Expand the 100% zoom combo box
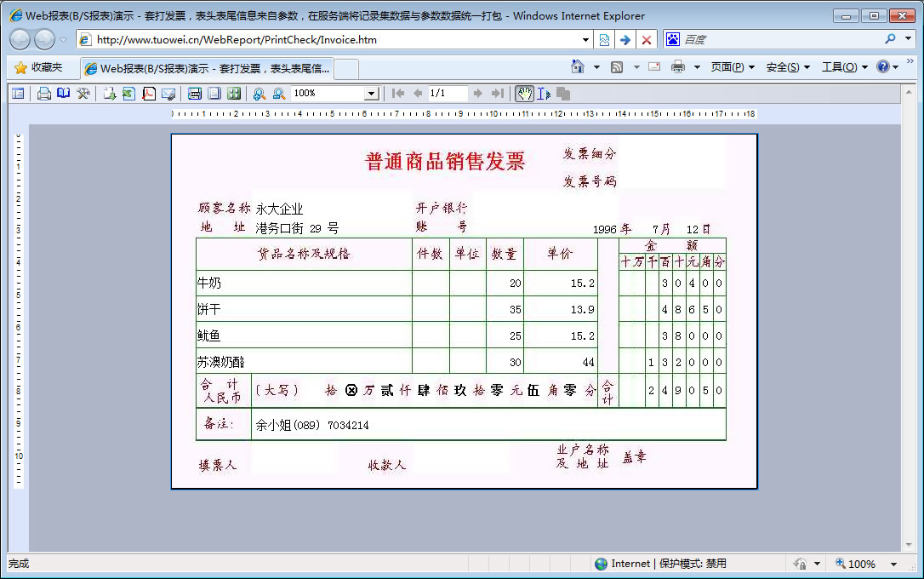The width and height of the screenshot is (924, 579). 371,94
